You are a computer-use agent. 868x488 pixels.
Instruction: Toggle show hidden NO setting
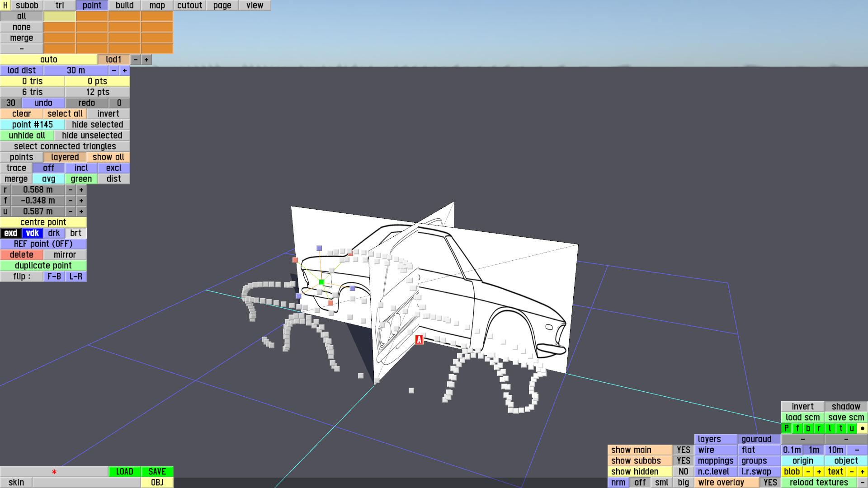coord(683,472)
